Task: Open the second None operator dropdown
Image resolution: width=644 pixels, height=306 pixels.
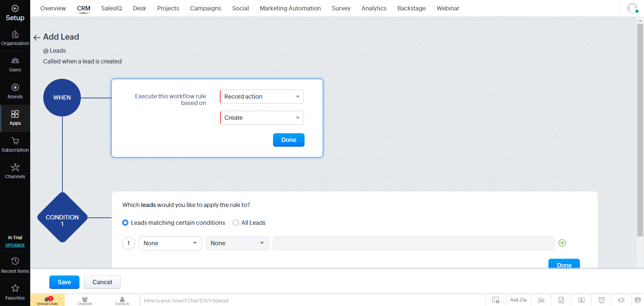Action: 237,243
